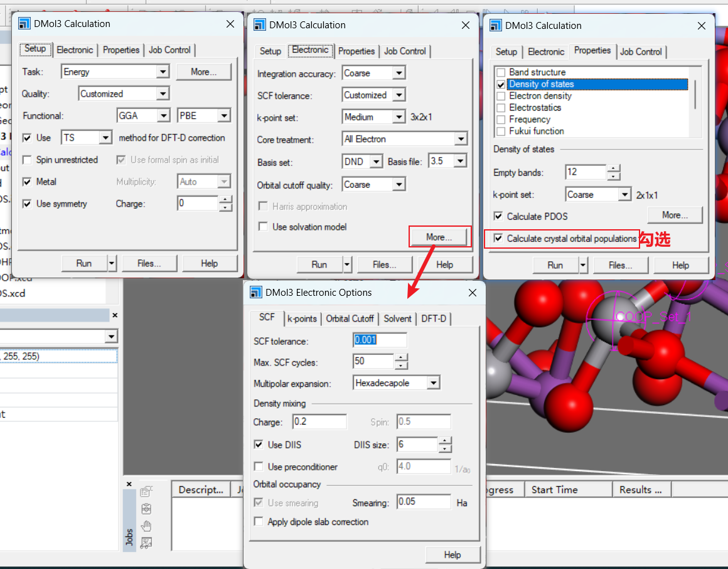
Task: Increase the Empty bands value
Action: click(x=613, y=168)
